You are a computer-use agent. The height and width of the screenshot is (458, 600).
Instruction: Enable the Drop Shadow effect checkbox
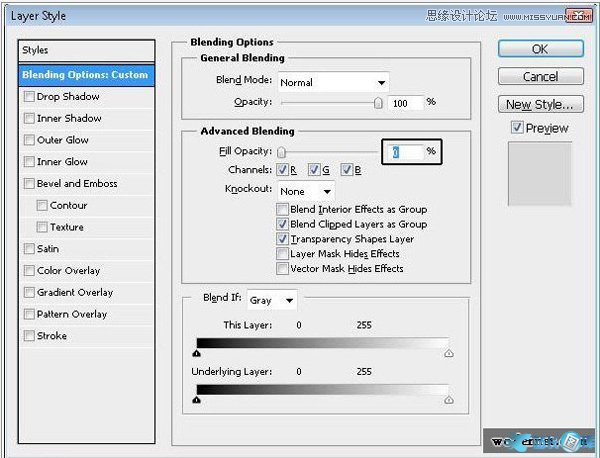tap(29, 97)
